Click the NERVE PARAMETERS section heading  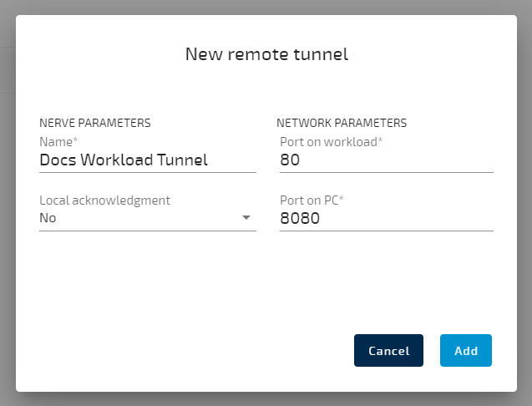tap(95, 123)
